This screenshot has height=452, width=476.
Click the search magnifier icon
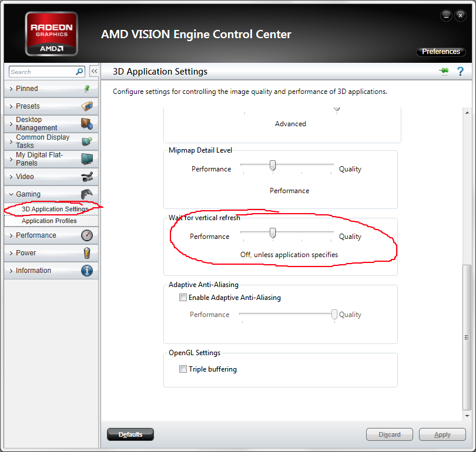tap(79, 72)
